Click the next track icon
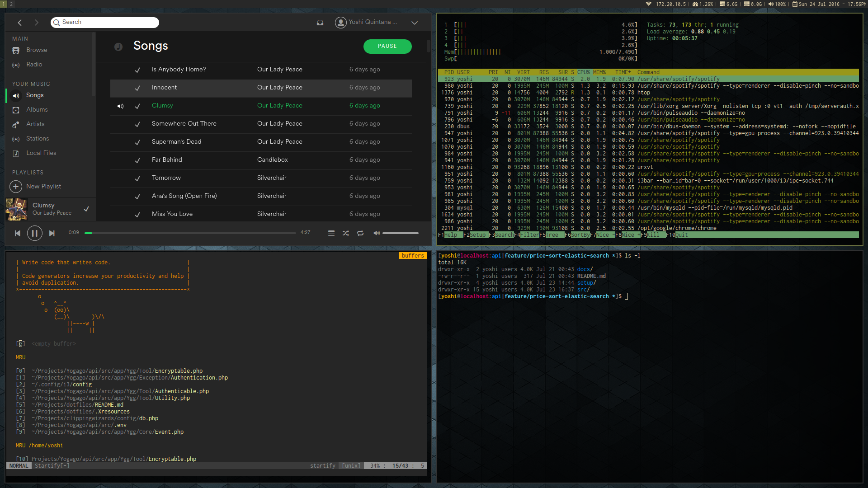 [x=52, y=233]
